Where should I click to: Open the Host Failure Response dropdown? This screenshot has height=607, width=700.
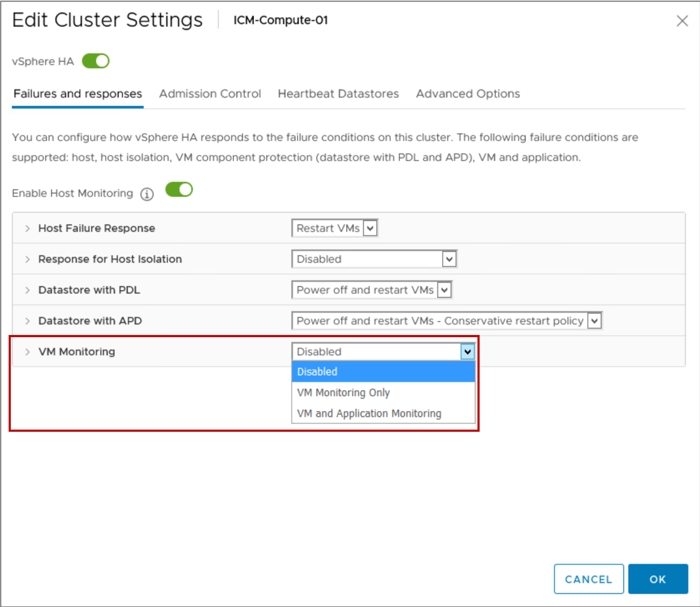[x=334, y=228]
